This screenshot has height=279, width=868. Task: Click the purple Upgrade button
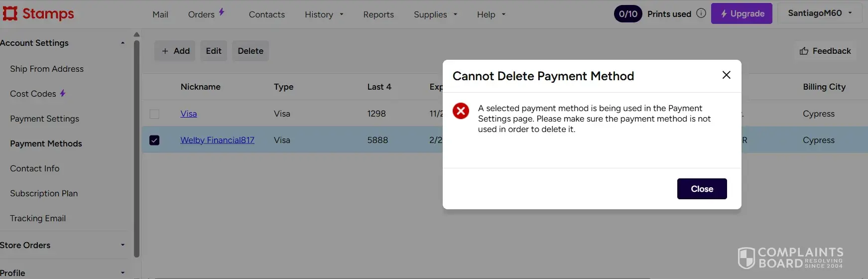click(742, 14)
